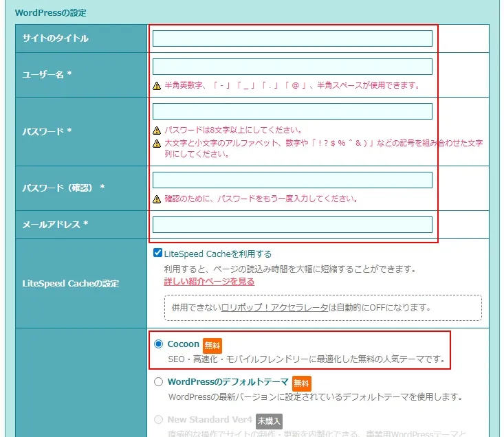Click warning icon beside 大文字と小文字 password hint
Image resolution: width=504 pixels, height=437 pixels.
[x=157, y=144]
